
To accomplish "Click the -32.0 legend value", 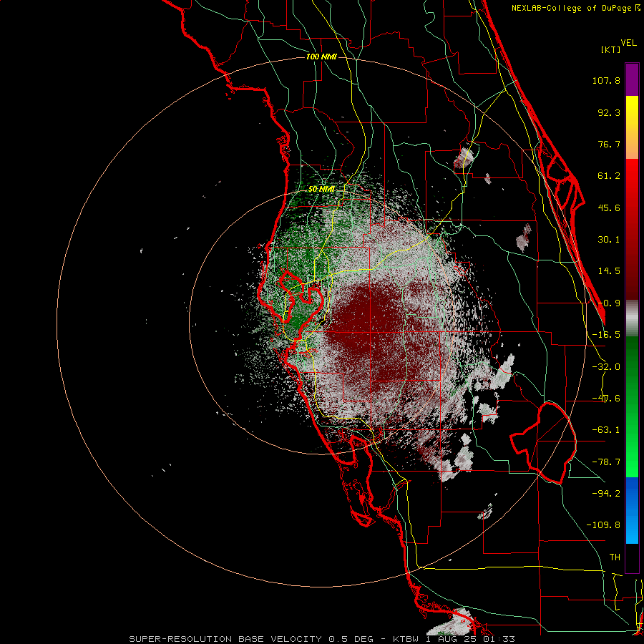I will [x=606, y=367].
